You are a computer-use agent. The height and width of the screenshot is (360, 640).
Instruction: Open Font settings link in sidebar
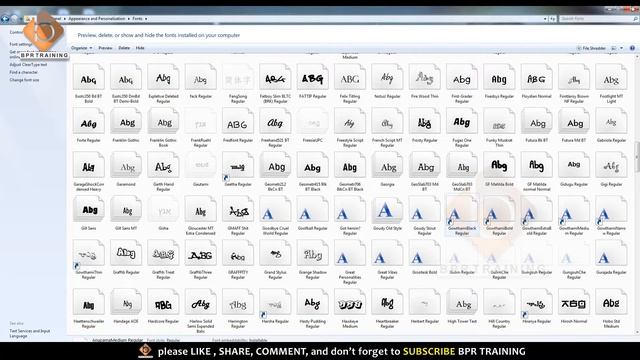[x=20, y=44]
